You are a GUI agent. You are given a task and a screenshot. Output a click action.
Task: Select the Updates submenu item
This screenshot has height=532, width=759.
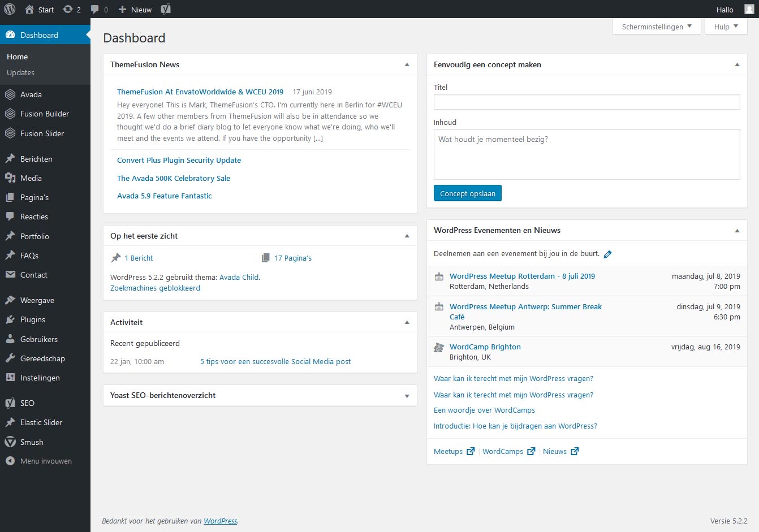21,72
